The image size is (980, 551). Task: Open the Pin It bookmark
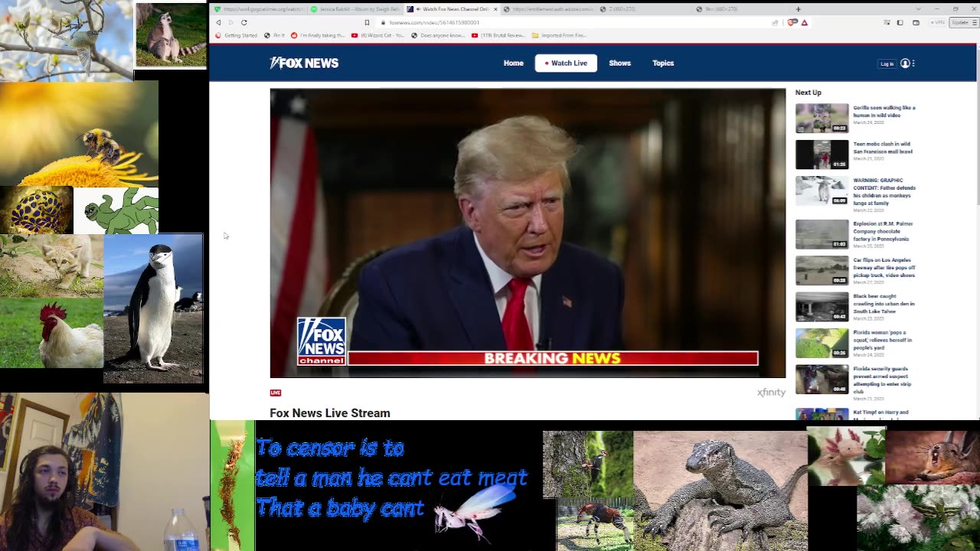point(274,35)
